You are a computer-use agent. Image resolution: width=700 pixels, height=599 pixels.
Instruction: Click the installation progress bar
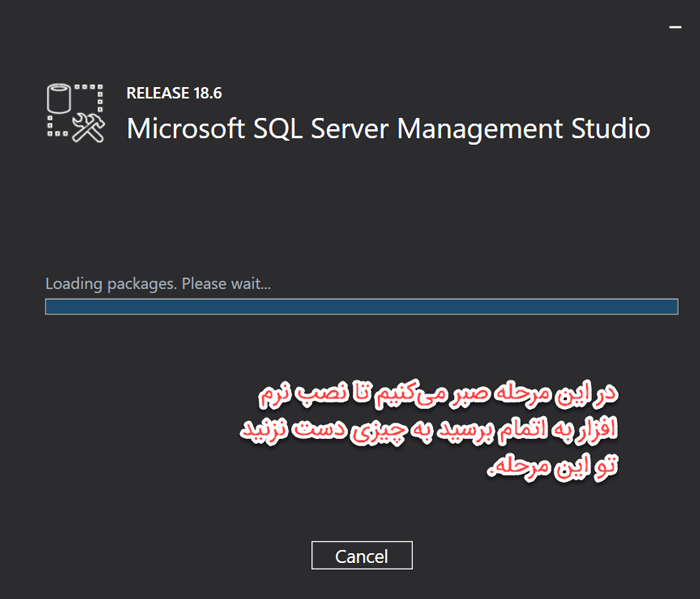click(x=362, y=307)
